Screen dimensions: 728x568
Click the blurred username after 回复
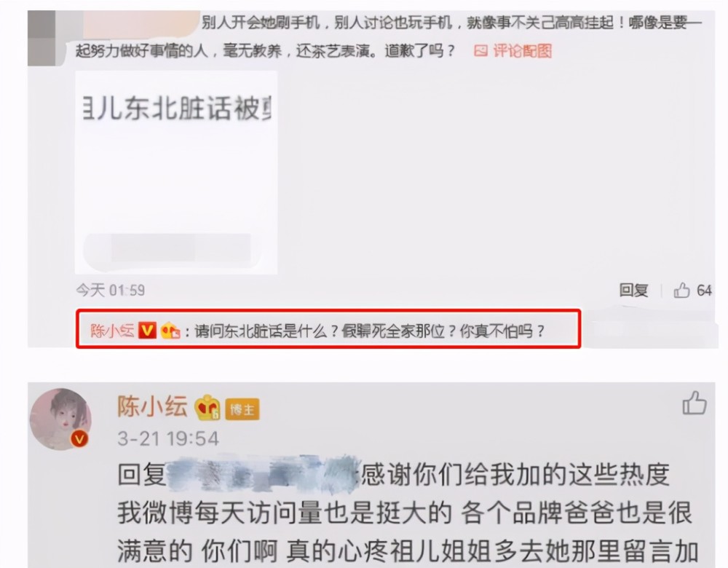(264, 474)
